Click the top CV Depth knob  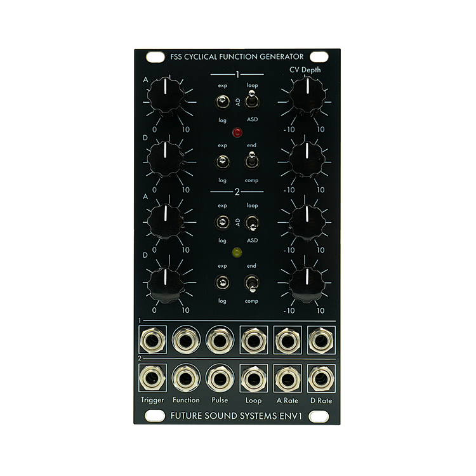coord(307,95)
